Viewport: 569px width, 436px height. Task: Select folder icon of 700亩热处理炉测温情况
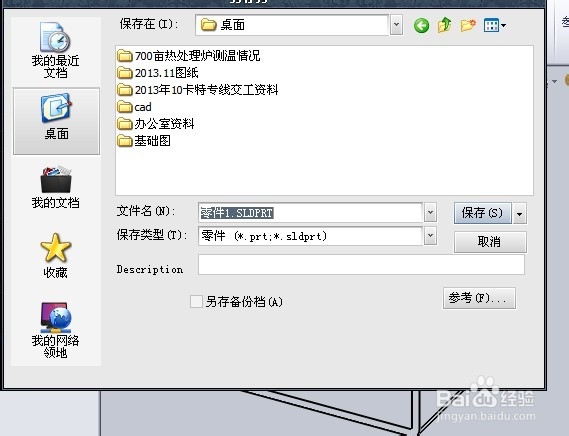pyautogui.click(x=125, y=56)
